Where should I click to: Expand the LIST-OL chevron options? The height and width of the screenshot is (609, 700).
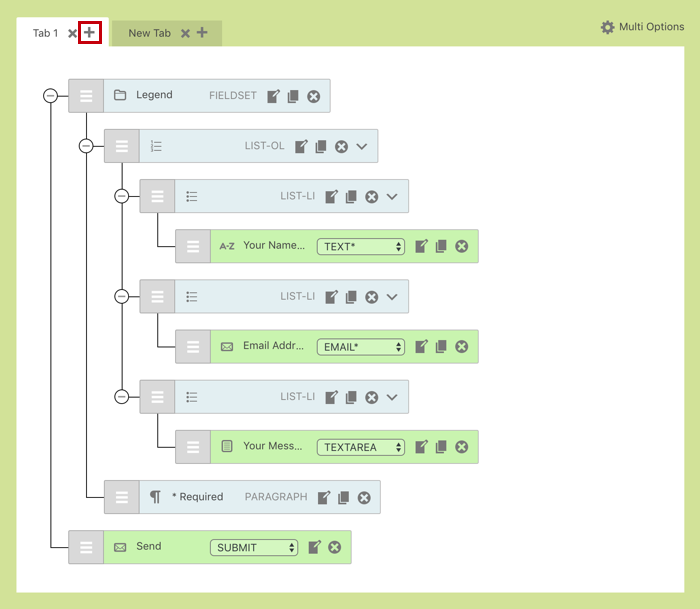pyautogui.click(x=362, y=146)
